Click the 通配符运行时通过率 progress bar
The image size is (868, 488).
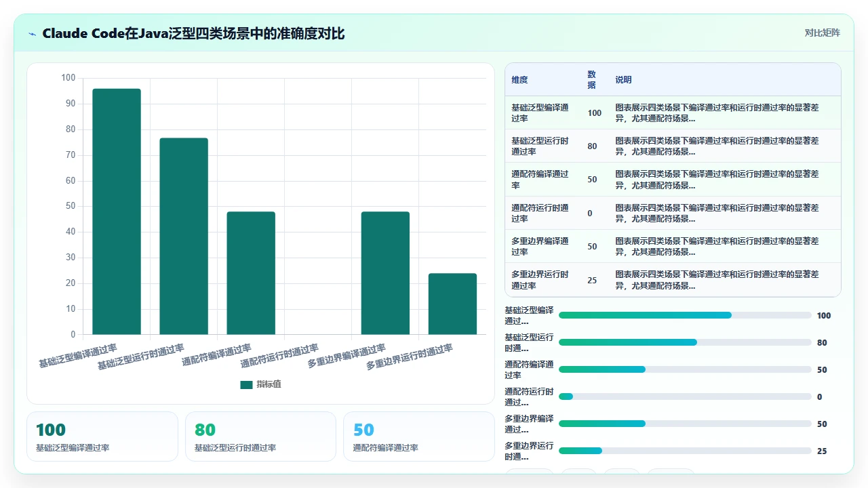coord(685,396)
